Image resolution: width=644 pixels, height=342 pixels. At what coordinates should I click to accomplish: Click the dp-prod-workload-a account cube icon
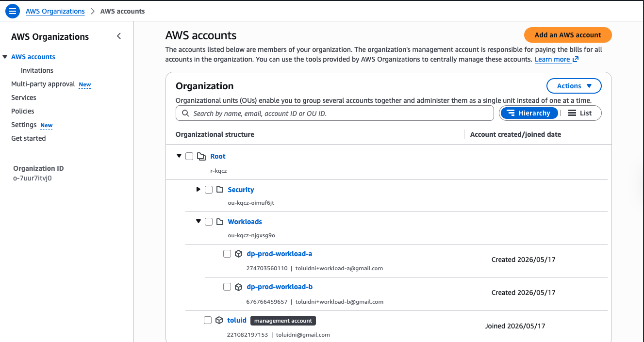[x=238, y=254]
